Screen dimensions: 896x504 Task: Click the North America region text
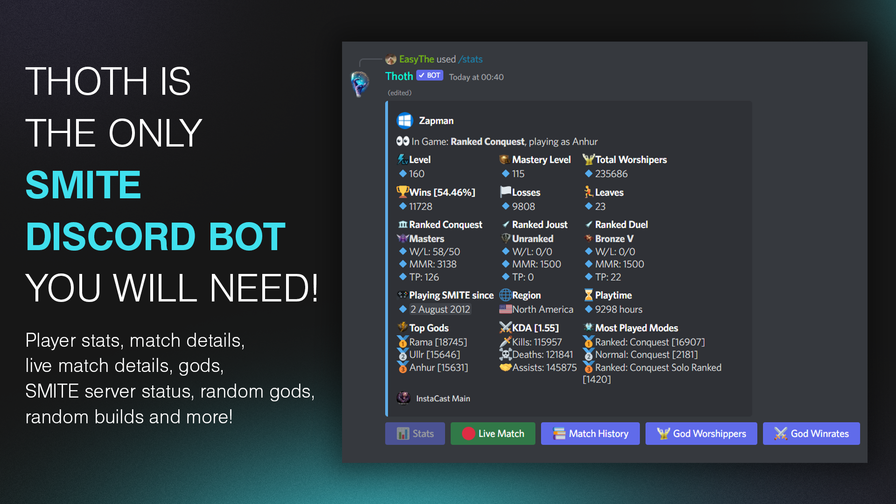coord(542,309)
